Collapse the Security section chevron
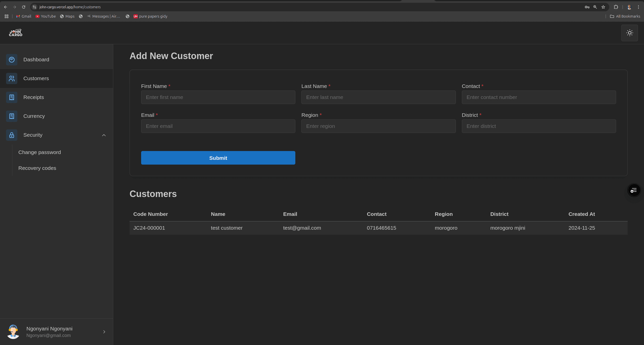644x345 pixels. click(104, 135)
